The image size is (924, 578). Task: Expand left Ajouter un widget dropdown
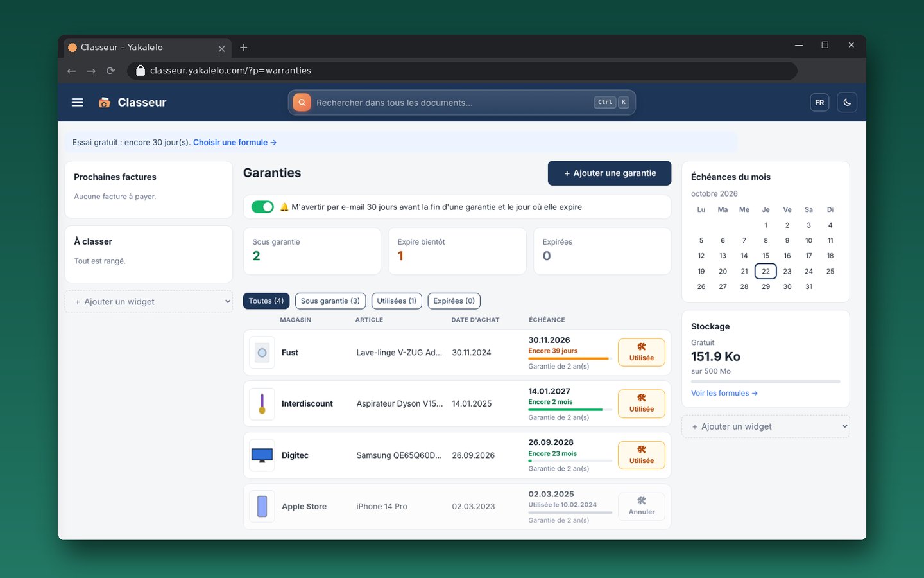[x=149, y=302]
